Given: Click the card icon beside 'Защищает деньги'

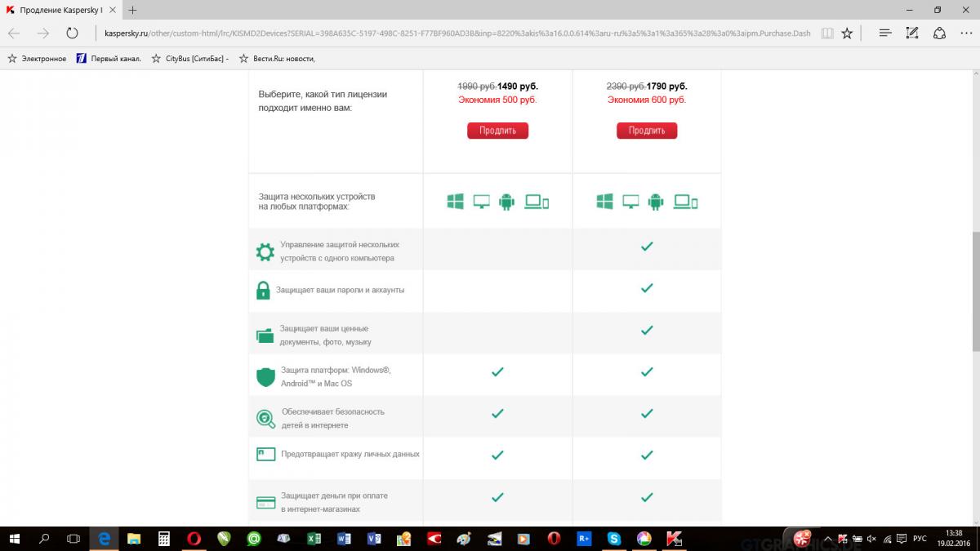Looking at the screenshot, I should (x=265, y=502).
